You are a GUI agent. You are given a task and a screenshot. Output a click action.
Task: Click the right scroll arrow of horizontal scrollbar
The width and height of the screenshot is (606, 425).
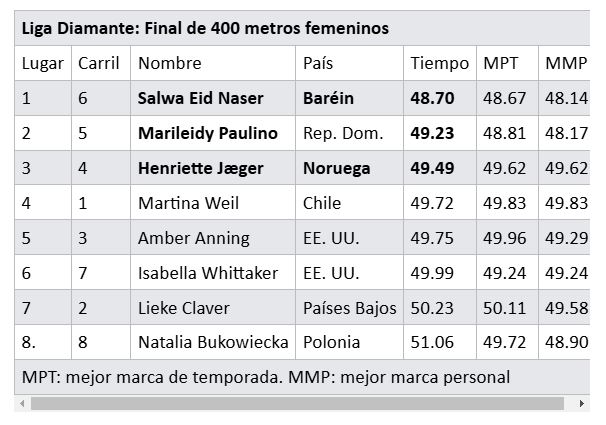pyautogui.click(x=583, y=404)
